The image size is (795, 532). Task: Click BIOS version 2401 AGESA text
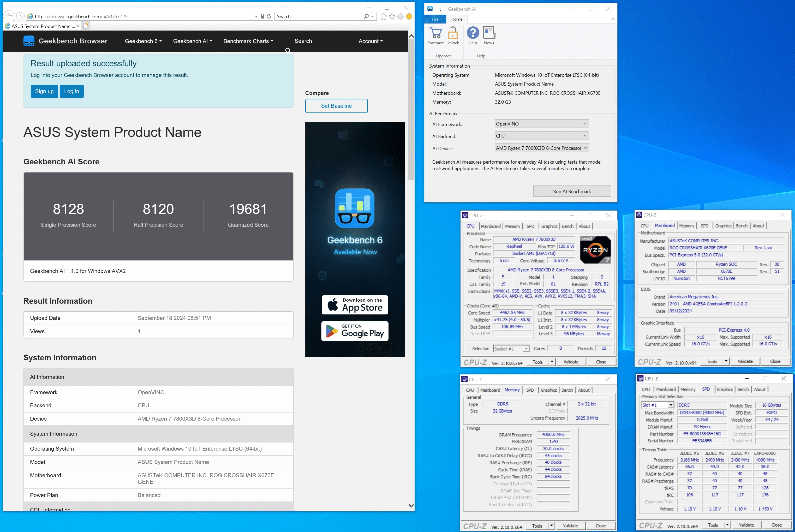click(x=726, y=304)
